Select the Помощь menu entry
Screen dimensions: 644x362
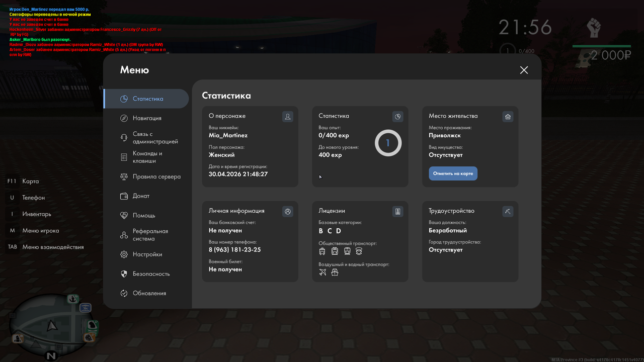click(x=146, y=215)
